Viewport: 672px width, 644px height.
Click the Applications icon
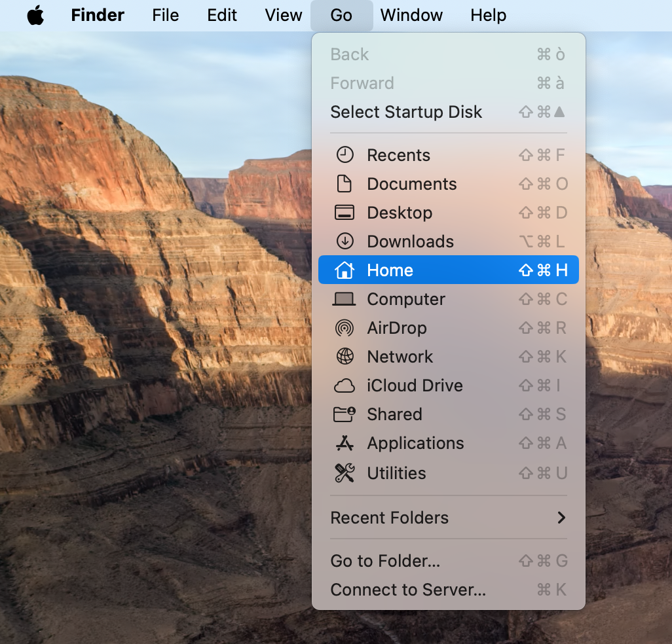tap(345, 443)
